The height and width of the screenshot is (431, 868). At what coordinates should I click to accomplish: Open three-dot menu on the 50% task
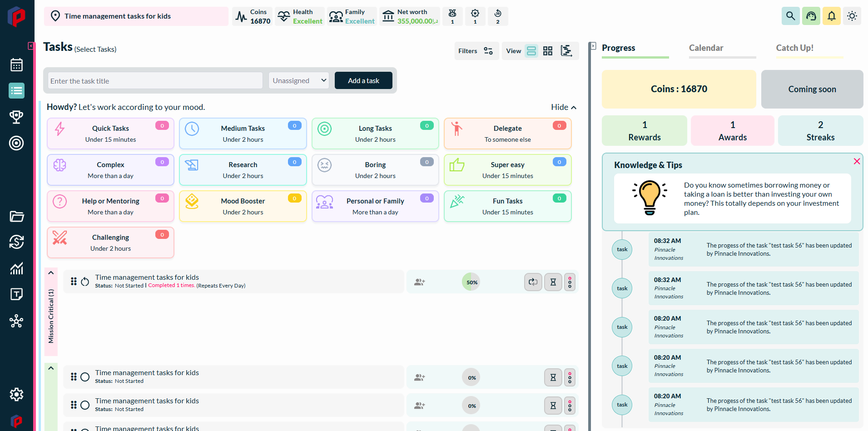click(x=570, y=282)
